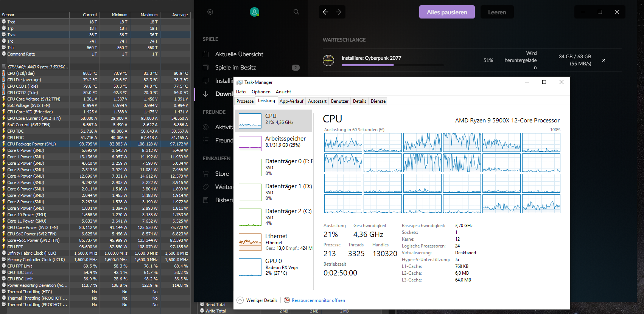Click the Minimum column header in HWiNFO
This screenshot has height=314, width=644.
point(115,15)
